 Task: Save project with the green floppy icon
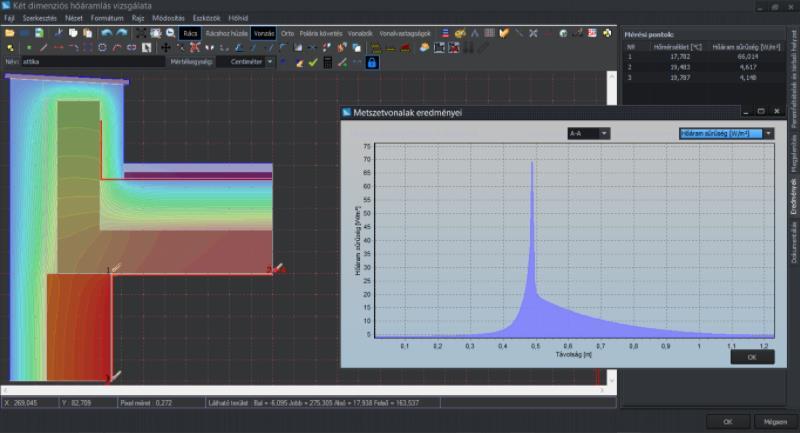tap(39, 33)
